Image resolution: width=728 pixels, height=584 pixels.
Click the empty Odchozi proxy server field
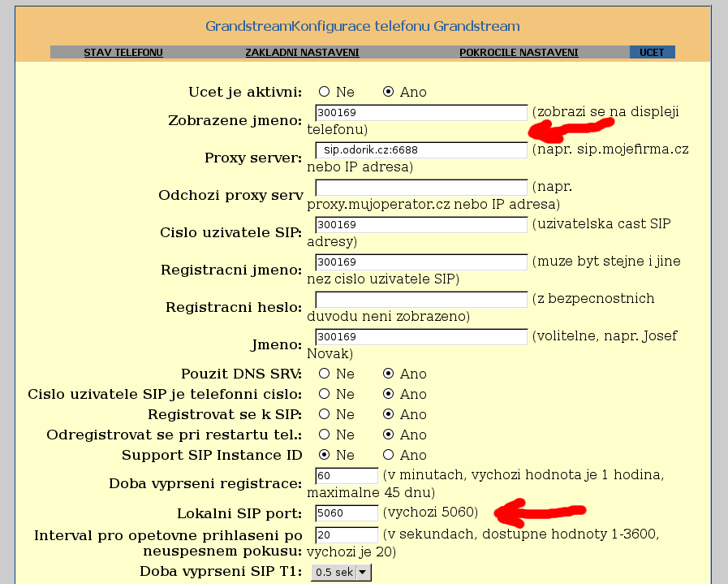pos(421,188)
